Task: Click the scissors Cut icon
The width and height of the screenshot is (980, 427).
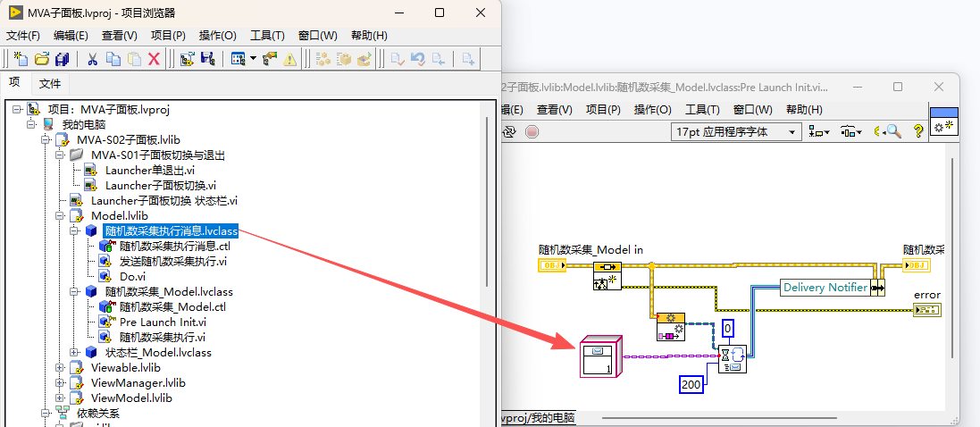Action: pos(93,59)
